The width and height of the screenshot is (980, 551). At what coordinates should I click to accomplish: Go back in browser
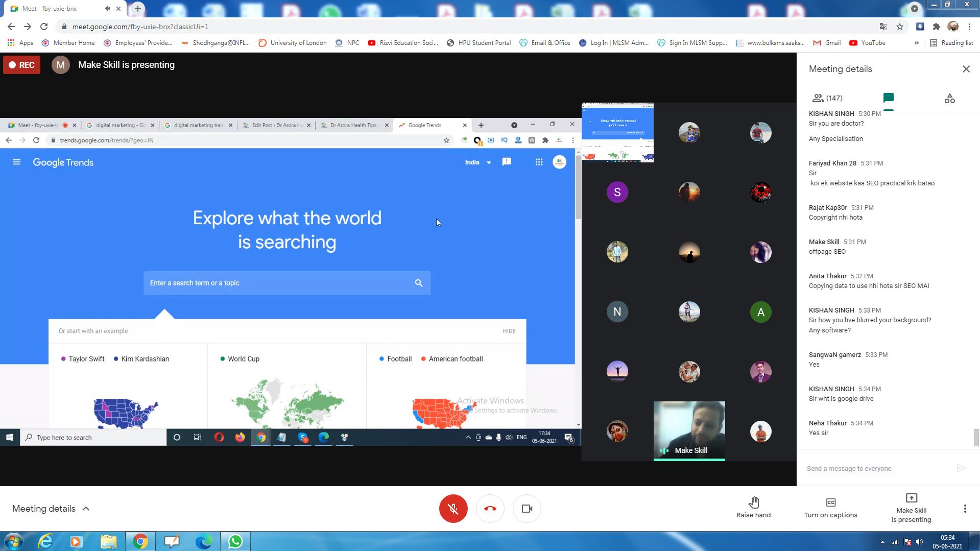click(x=11, y=27)
